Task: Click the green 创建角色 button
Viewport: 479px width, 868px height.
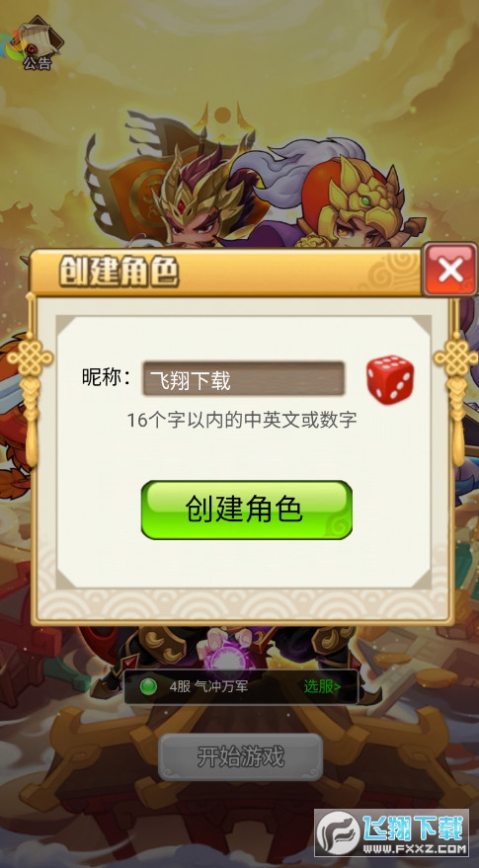Action: tap(247, 510)
